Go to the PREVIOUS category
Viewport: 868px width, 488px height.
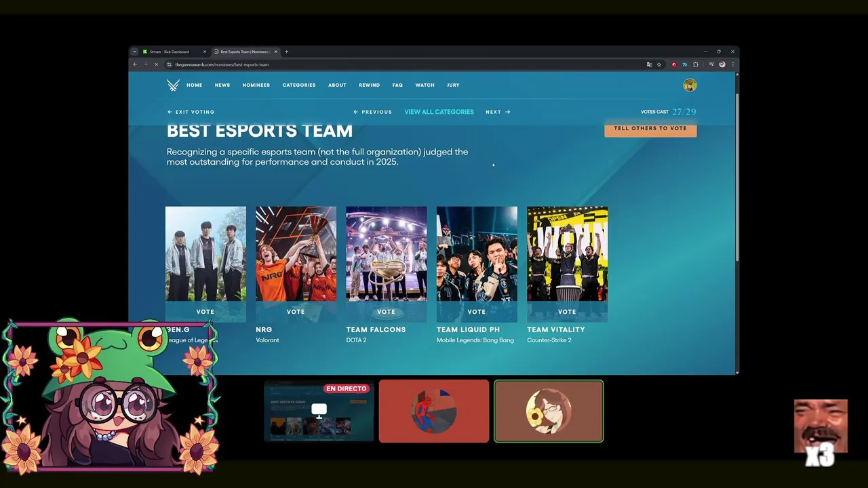(372, 112)
